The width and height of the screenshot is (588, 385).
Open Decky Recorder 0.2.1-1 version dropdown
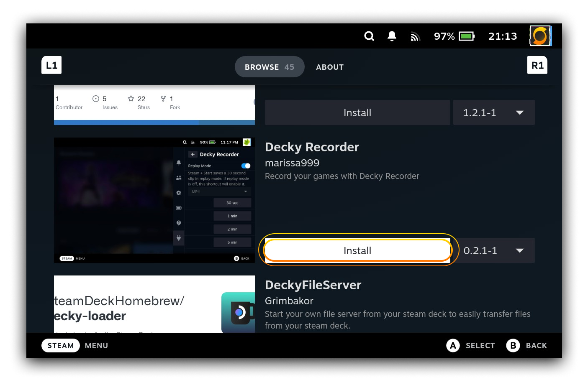click(x=494, y=250)
